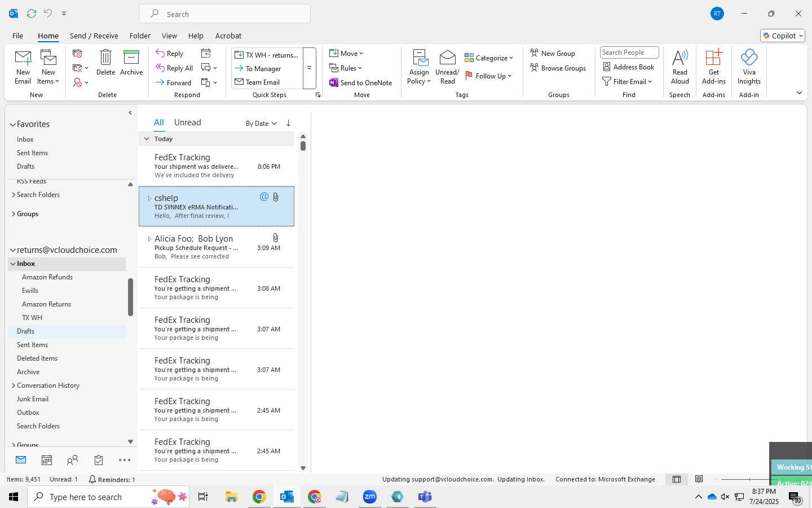Forward the selected email
This screenshot has height=508, width=812.
(x=174, y=82)
